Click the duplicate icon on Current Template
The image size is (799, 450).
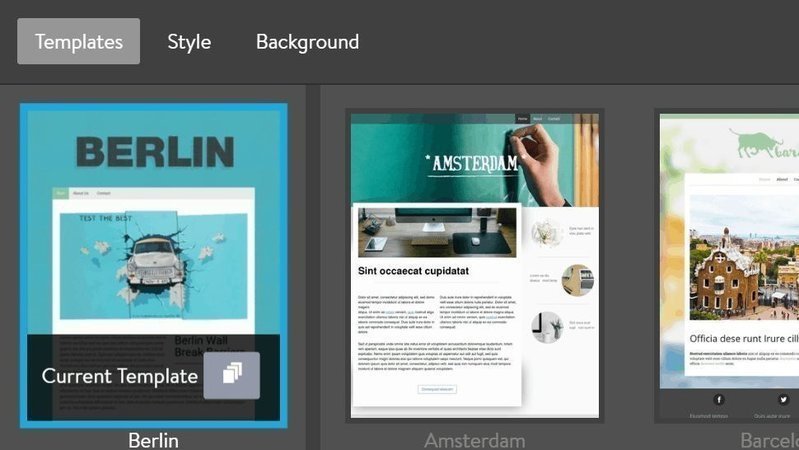(x=231, y=375)
